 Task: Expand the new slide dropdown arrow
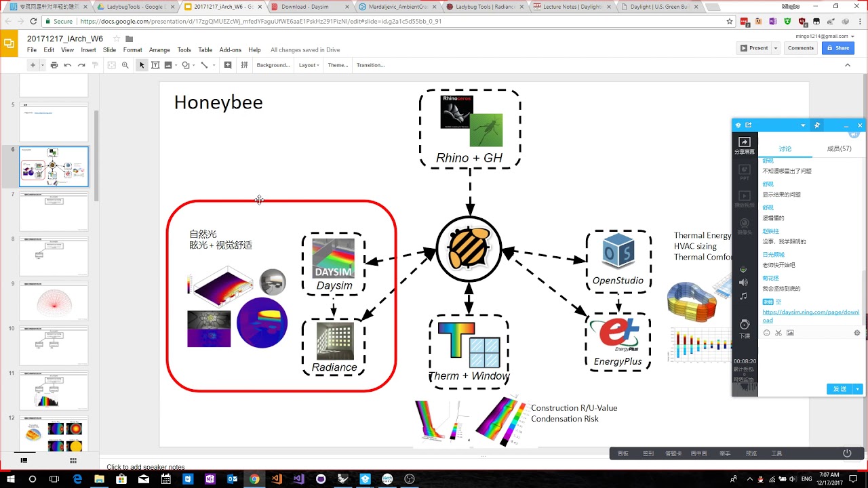click(41, 65)
